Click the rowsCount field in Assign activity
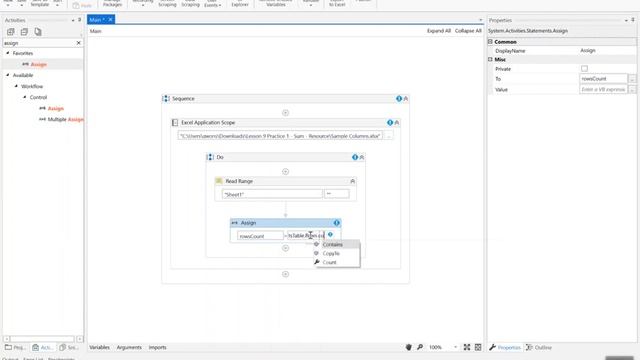640x360 pixels. (x=260, y=236)
